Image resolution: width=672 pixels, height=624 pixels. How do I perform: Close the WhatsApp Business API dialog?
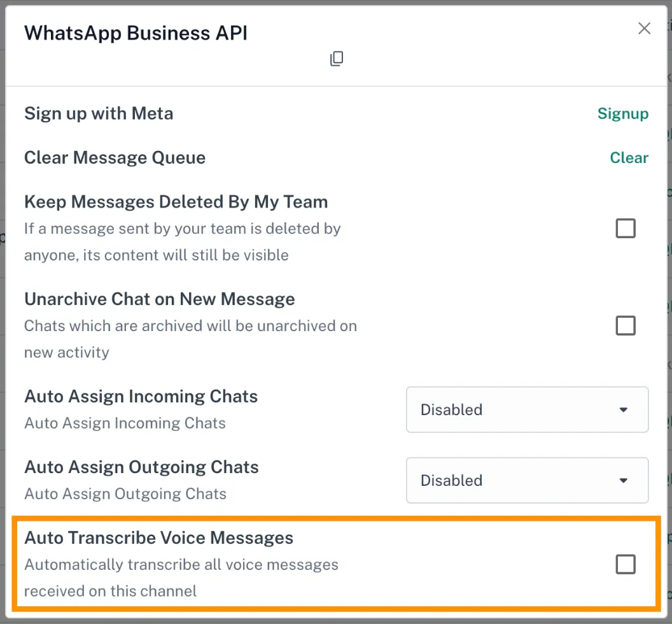[x=644, y=29]
